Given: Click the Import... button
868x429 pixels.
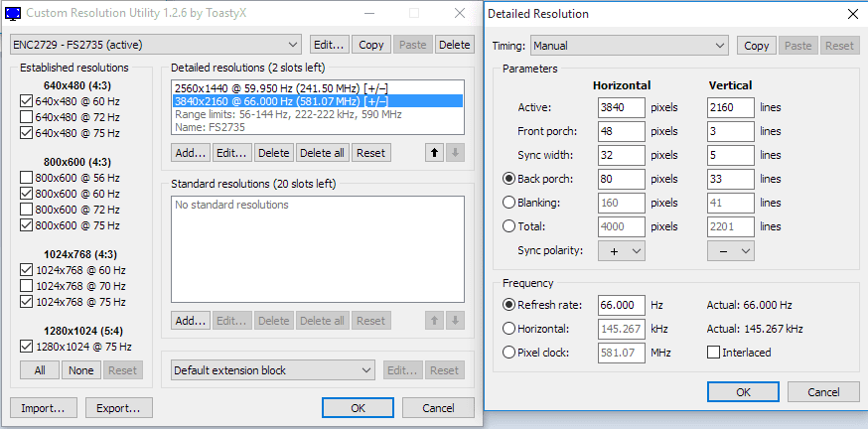Looking at the screenshot, I should point(43,408).
